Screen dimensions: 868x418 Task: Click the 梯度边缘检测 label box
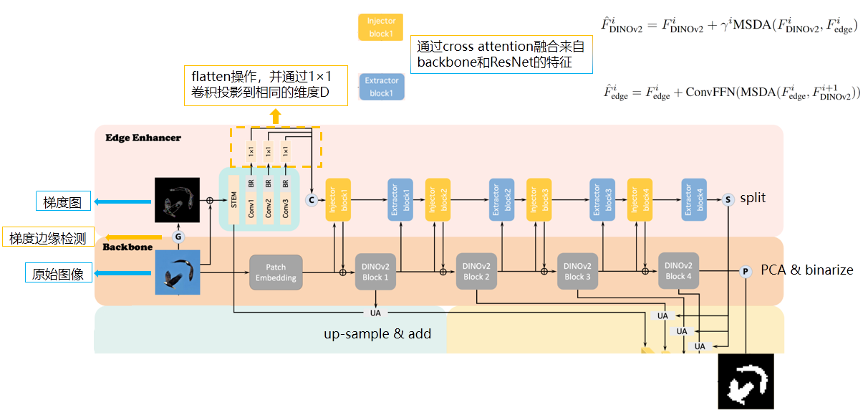click(x=47, y=237)
